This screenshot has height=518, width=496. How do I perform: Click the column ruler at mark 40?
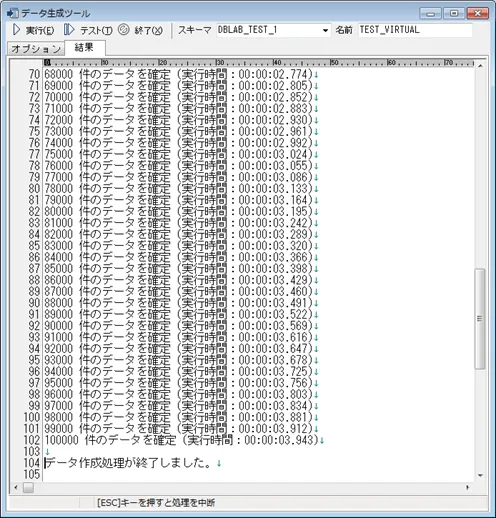coord(277,63)
